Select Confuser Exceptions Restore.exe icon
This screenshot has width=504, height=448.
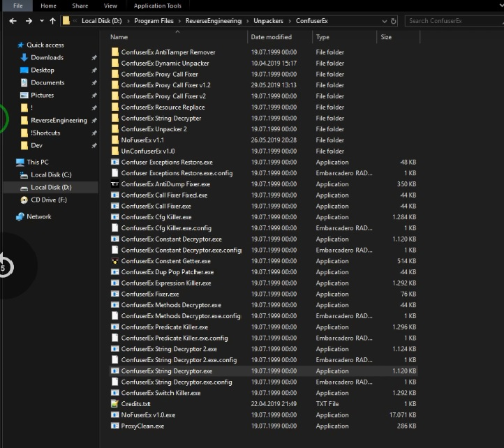(x=114, y=162)
